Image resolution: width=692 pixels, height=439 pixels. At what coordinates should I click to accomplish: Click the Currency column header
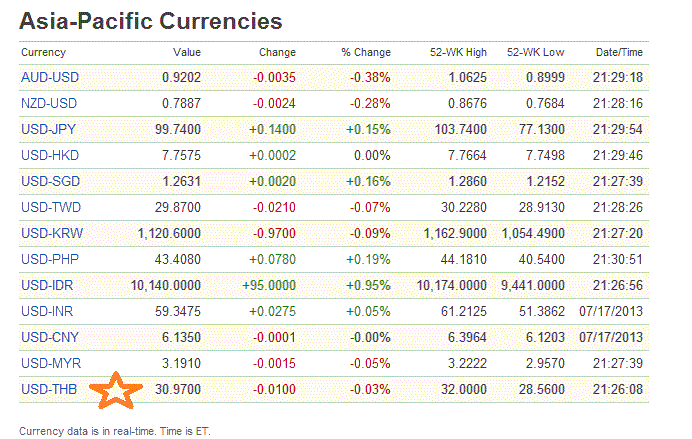point(43,52)
